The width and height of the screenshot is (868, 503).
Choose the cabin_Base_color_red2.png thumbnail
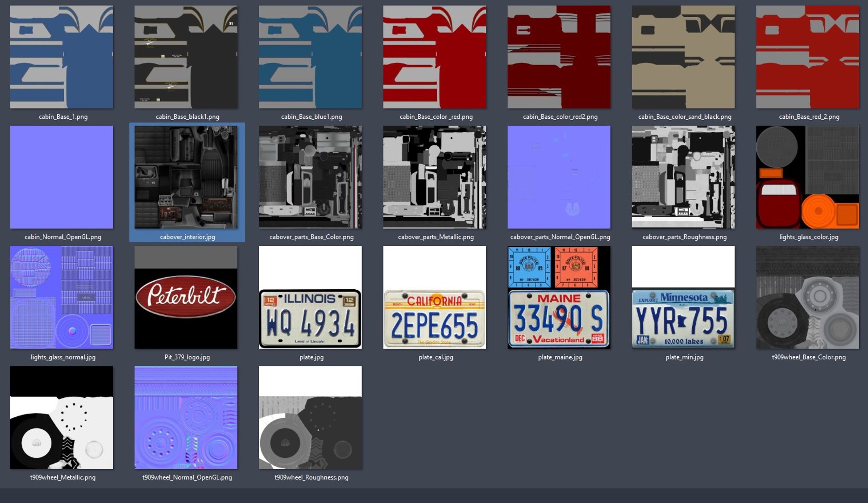click(x=559, y=57)
